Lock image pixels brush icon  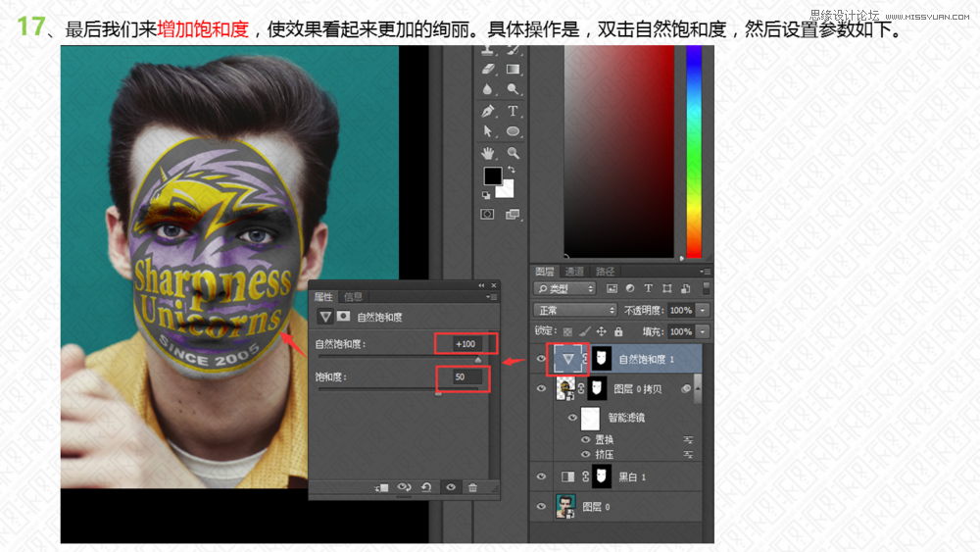tap(584, 332)
